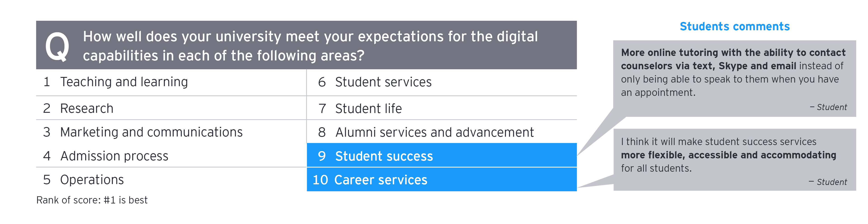The width and height of the screenshot is (868, 224).
Task: Click the Operations row
Action: [x=92, y=180]
